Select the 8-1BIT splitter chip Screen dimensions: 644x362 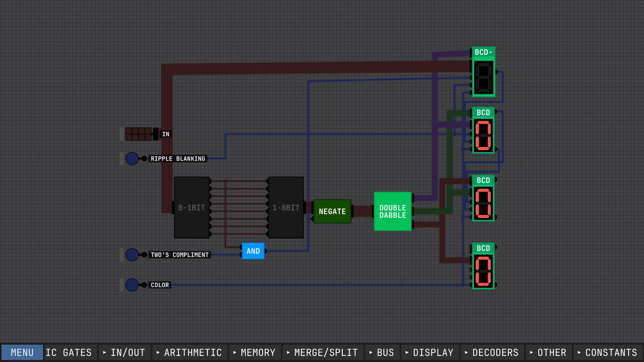[192, 208]
